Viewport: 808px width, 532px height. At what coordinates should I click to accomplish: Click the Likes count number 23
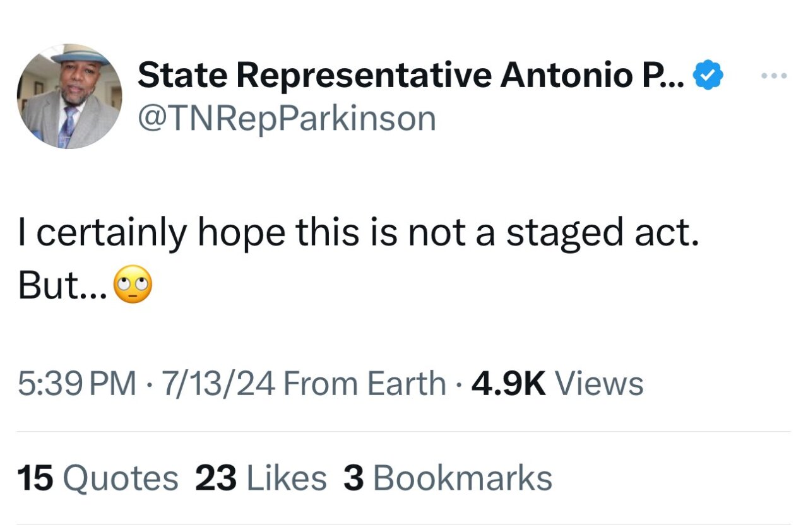pos(215,478)
